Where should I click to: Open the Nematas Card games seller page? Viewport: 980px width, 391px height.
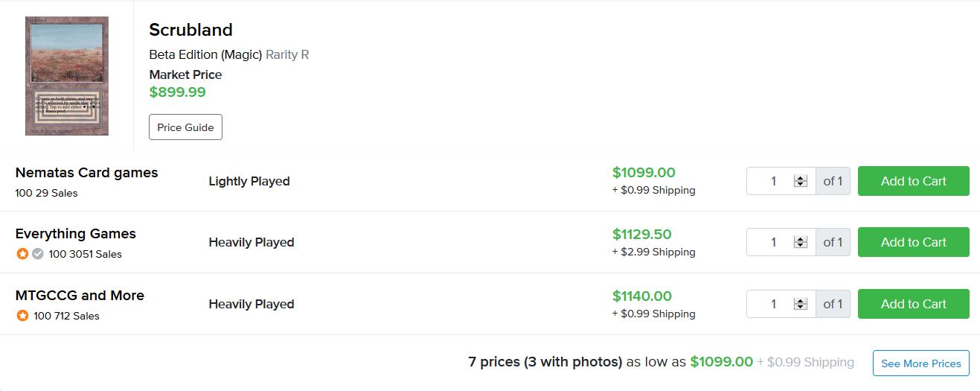coord(86,173)
